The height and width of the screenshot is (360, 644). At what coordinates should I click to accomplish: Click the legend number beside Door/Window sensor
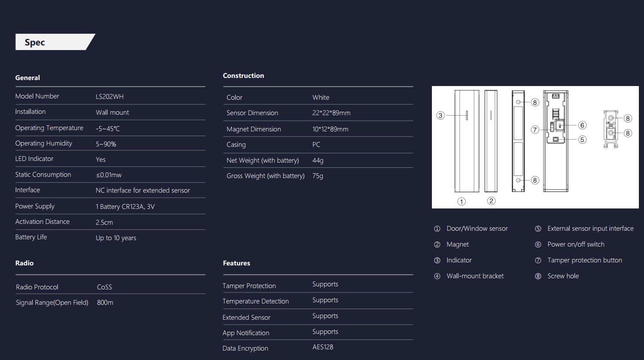(437, 229)
